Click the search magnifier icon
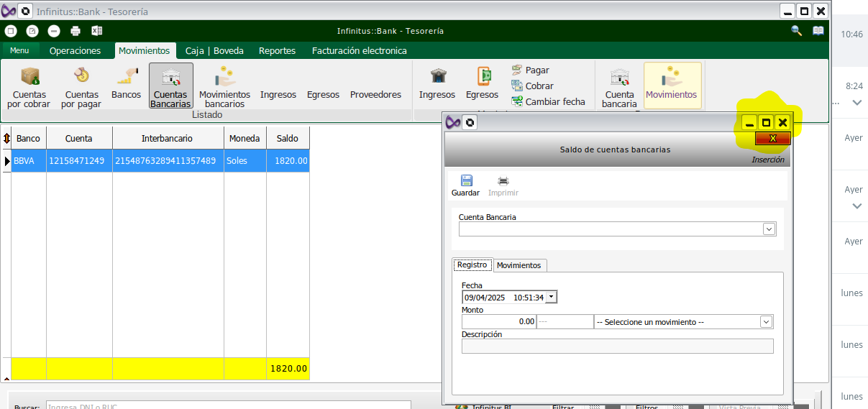This screenshot has width=868, height=409. point(796,31)
